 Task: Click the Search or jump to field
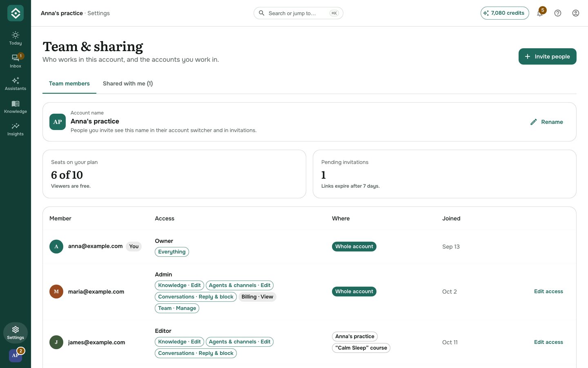coord(298,13)
